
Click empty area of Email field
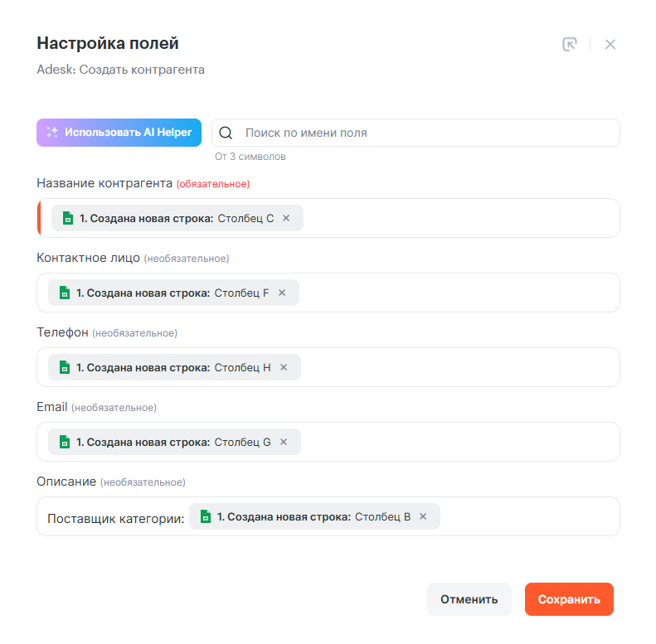459,442
